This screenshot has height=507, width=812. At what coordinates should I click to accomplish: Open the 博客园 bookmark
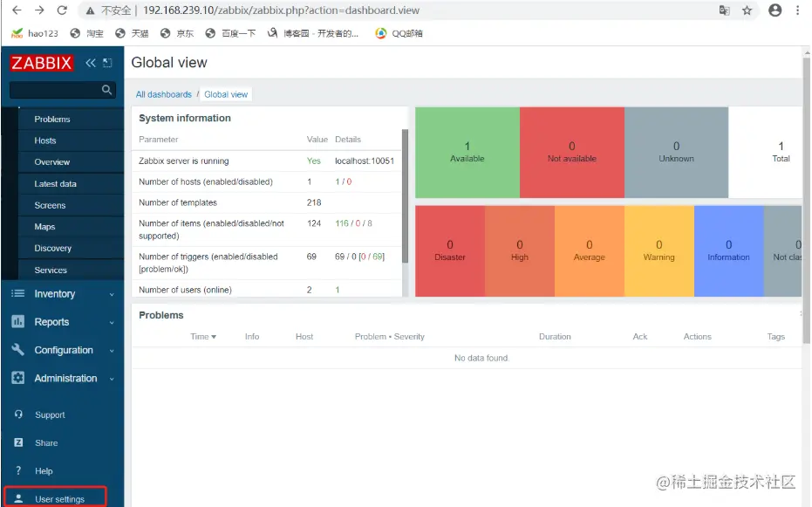pos(313,34)
